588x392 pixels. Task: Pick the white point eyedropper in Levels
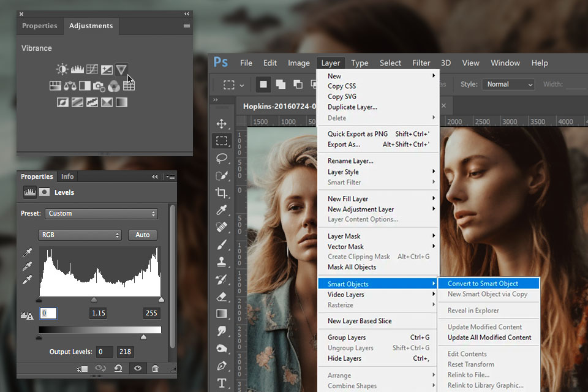pos(27,280)
